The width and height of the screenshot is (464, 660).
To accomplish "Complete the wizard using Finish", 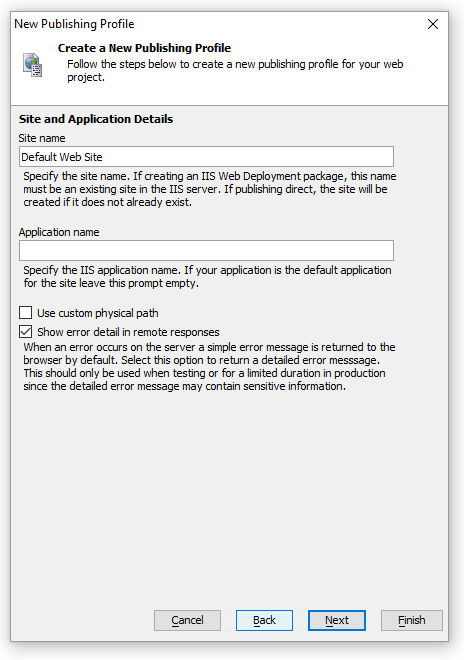I will point(412,620).
